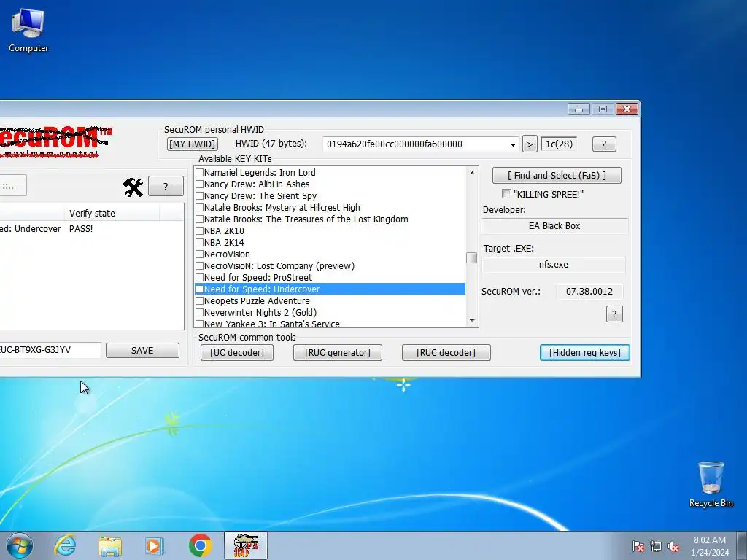Open the muted volume tray icon
Screen dimensions: 747x560
click(673, 546)
